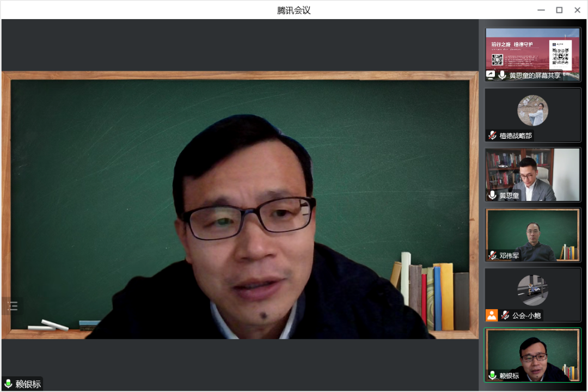Click the orange host badge icon beside 公会-小鲍
Screen dimensions: 588x392
point(492,315)
